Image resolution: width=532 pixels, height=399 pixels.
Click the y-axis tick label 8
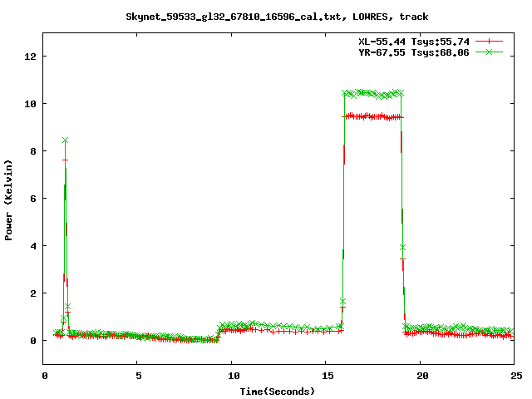33,151
